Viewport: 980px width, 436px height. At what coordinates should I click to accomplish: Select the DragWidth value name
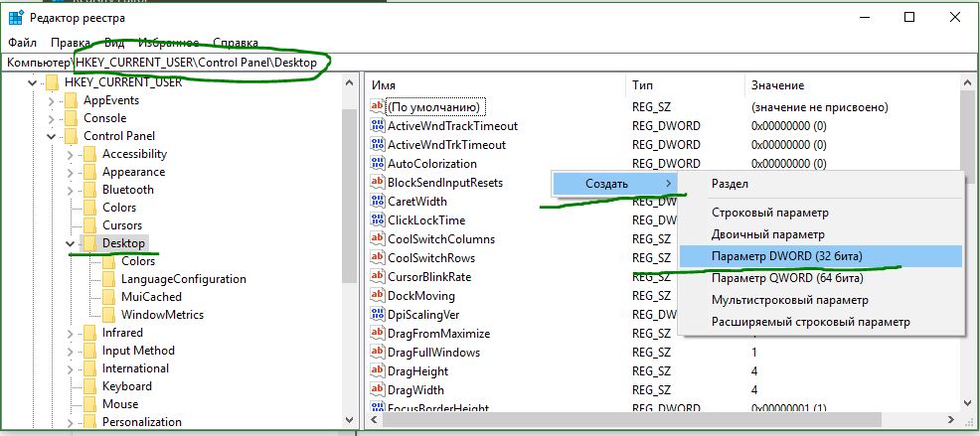(x=415, y=389)
